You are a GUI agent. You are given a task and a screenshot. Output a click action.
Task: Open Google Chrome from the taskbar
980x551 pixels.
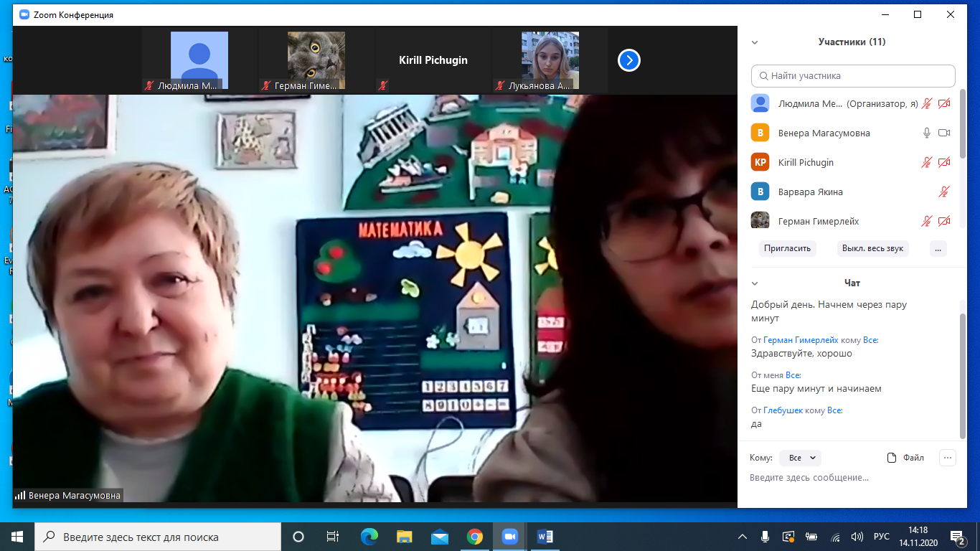pyautogui.click(x=474, y=537)
